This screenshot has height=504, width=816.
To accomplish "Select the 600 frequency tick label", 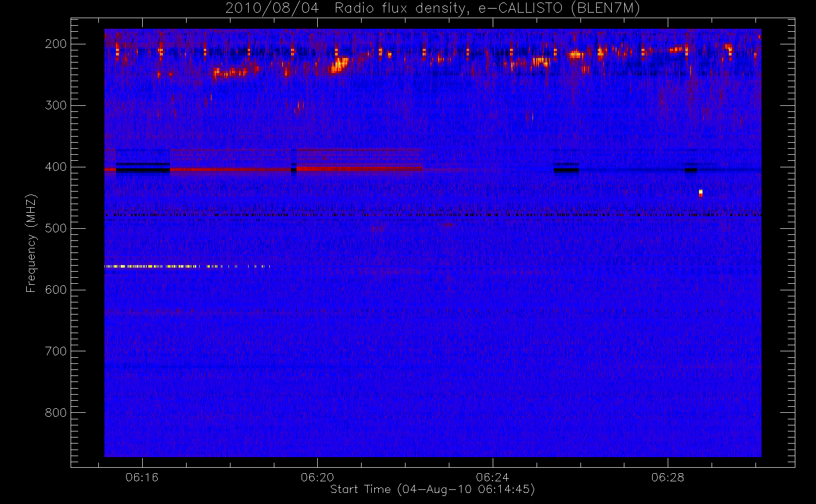I will pos(56,290).
